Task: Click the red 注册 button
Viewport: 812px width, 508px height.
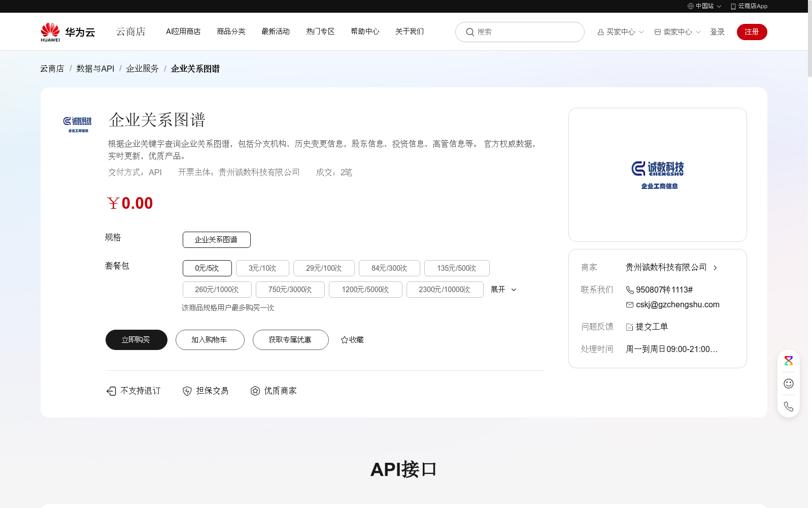Action: click(x=752, y=32)
